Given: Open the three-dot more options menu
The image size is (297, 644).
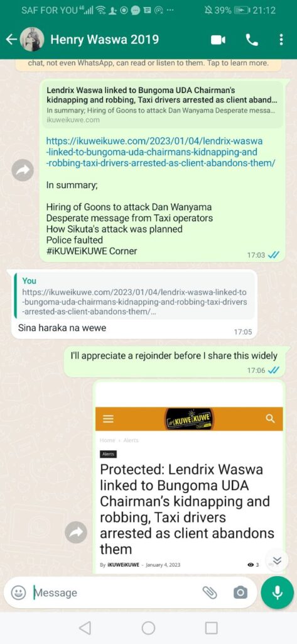Looking at the screenshot, I should click(x=281, y=40).
